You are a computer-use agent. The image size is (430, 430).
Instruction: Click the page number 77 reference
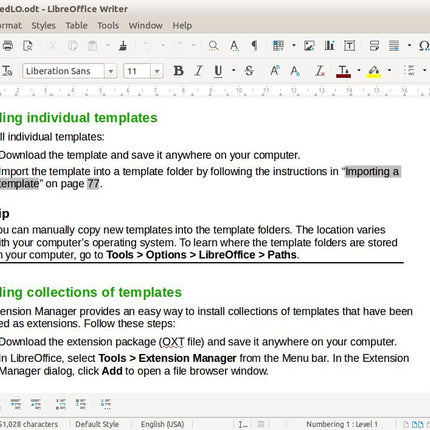pyautogui.click(x=93, y=184)
